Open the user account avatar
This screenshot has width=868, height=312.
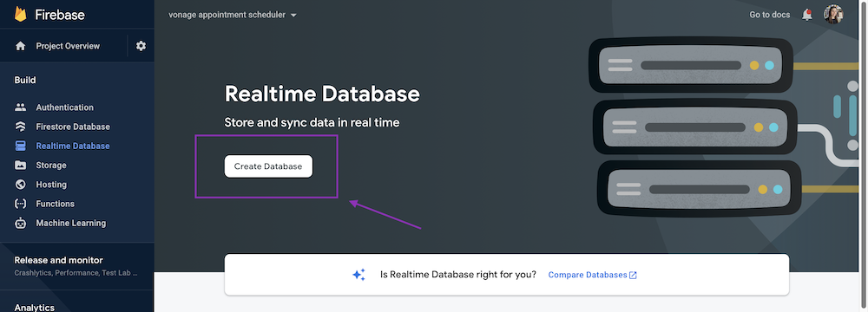click(832, 15)
